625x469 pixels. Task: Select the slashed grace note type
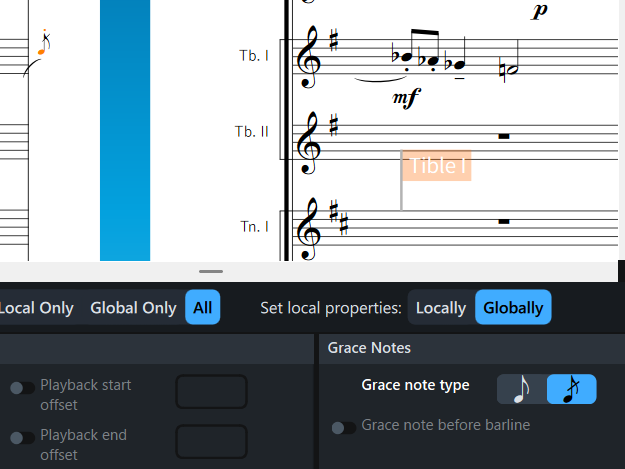point(571,389)
